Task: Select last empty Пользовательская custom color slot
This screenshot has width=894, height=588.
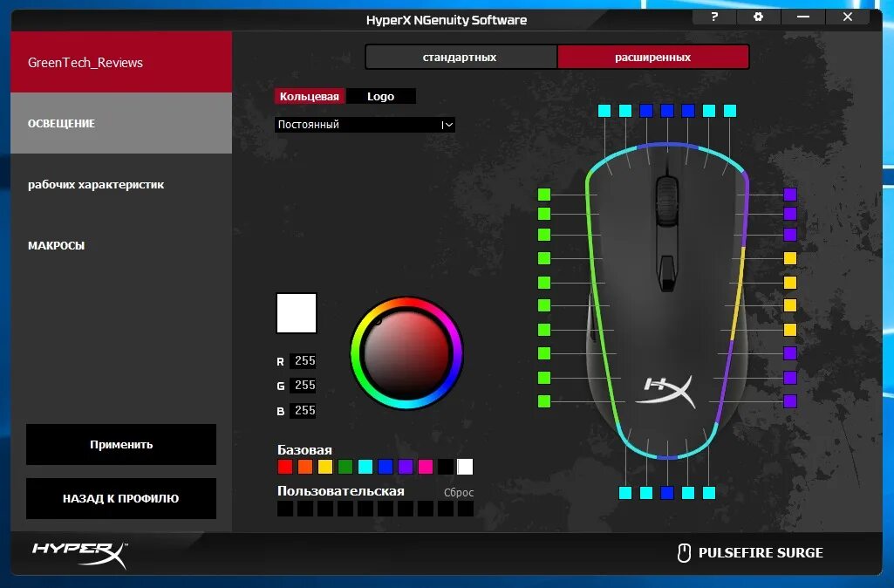Action: (x=465, y=508)
